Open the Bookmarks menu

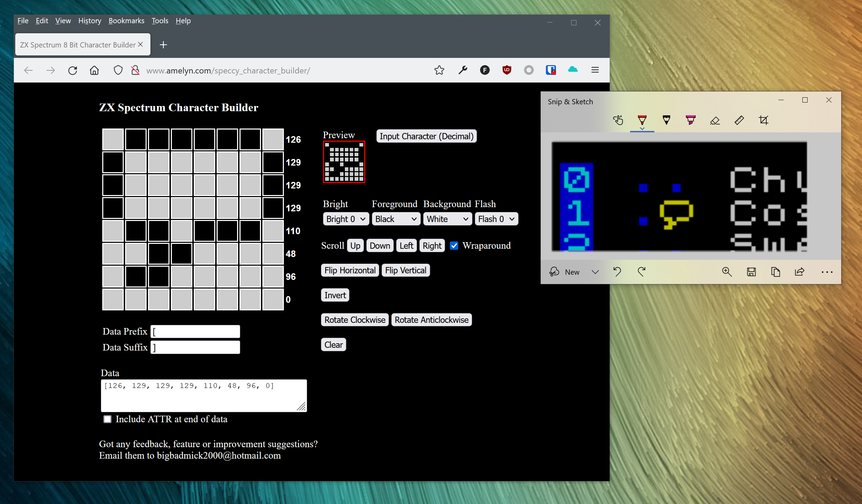[126, 21]
